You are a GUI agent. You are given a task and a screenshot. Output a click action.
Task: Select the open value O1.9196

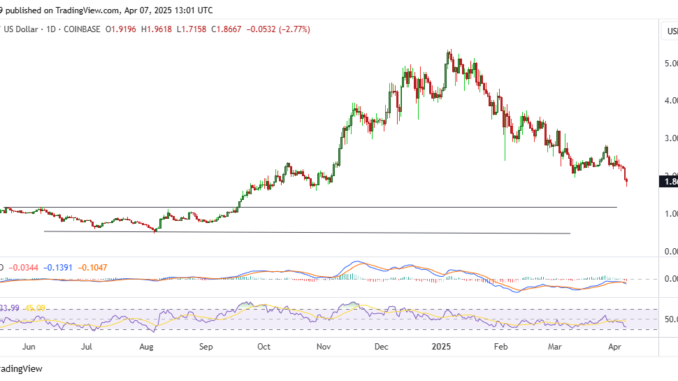point(121,29)
